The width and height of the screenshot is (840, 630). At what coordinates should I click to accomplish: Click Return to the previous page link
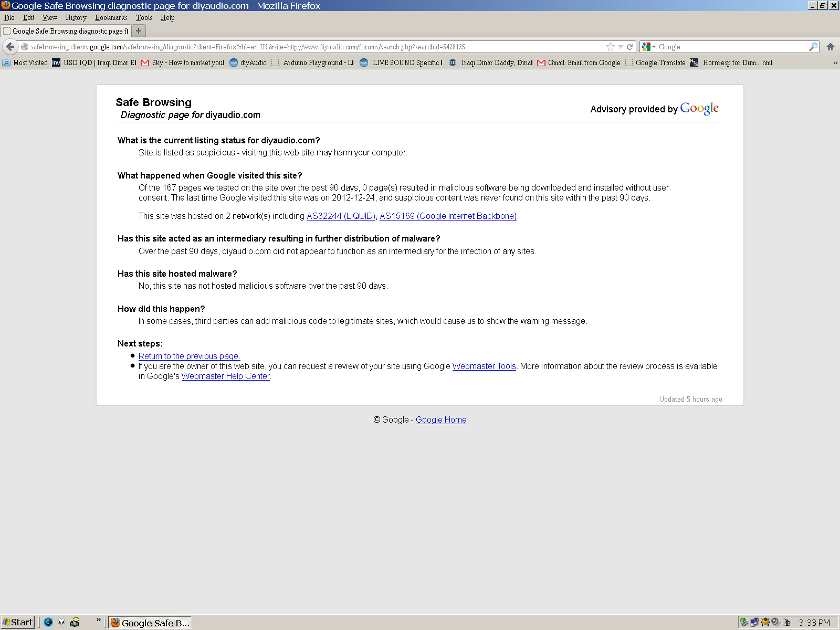(x=190, y=356)
